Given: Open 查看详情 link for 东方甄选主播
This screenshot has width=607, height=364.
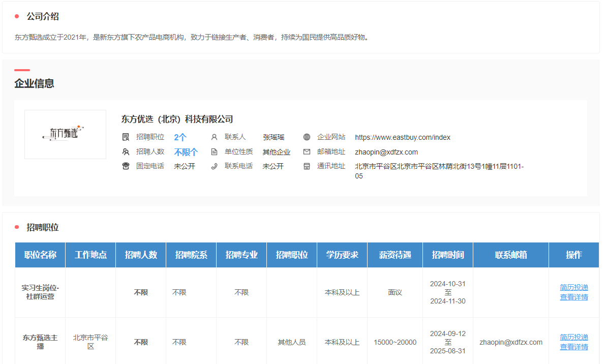Looking at the screenshot, I should coord(574,347).
